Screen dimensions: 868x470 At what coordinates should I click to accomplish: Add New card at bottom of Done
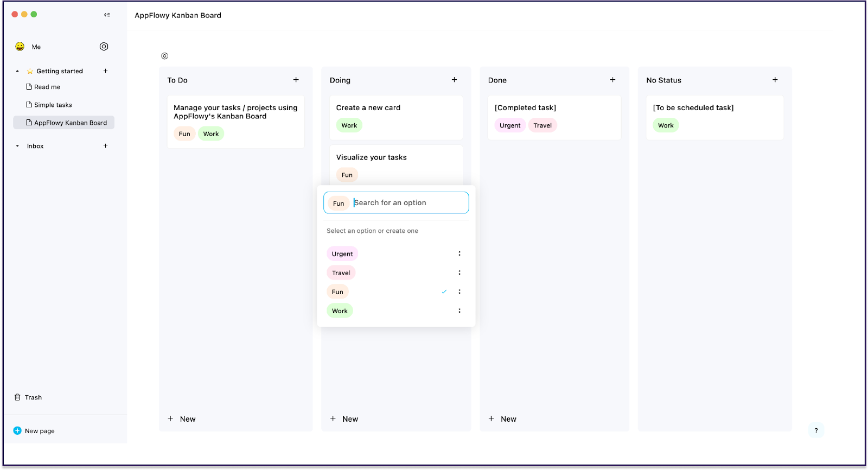[502, 418]
